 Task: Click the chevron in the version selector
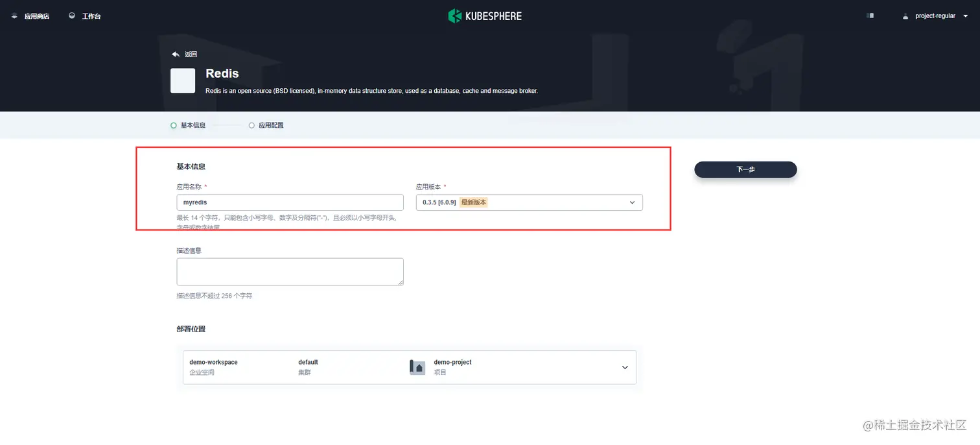click(632, 202)
